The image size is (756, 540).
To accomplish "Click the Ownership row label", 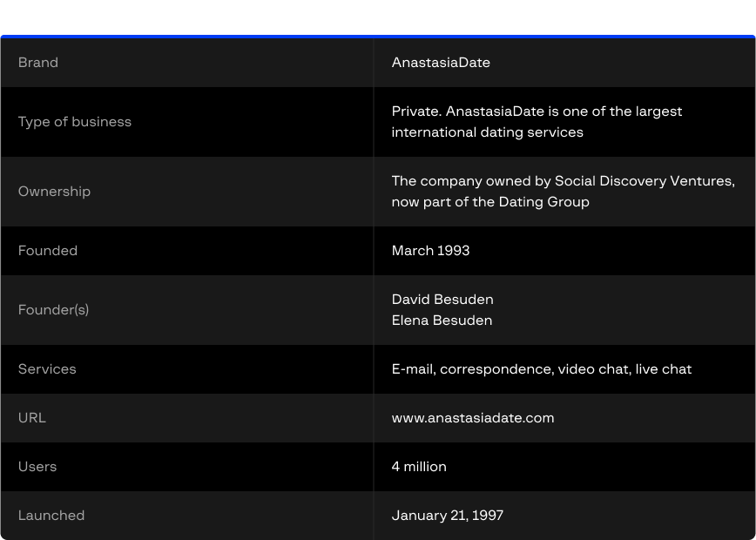I will pyautogui.click(x=54, y=192).
